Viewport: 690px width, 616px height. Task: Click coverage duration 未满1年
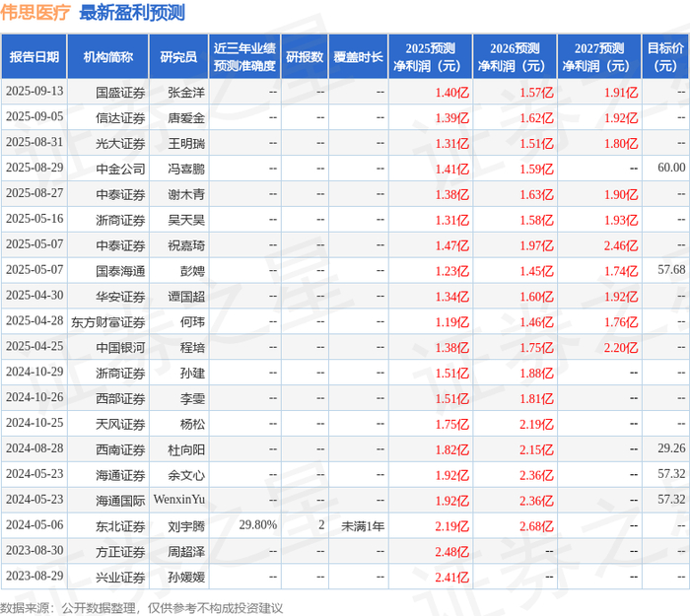pyautogui.click(x=363, y=526)
